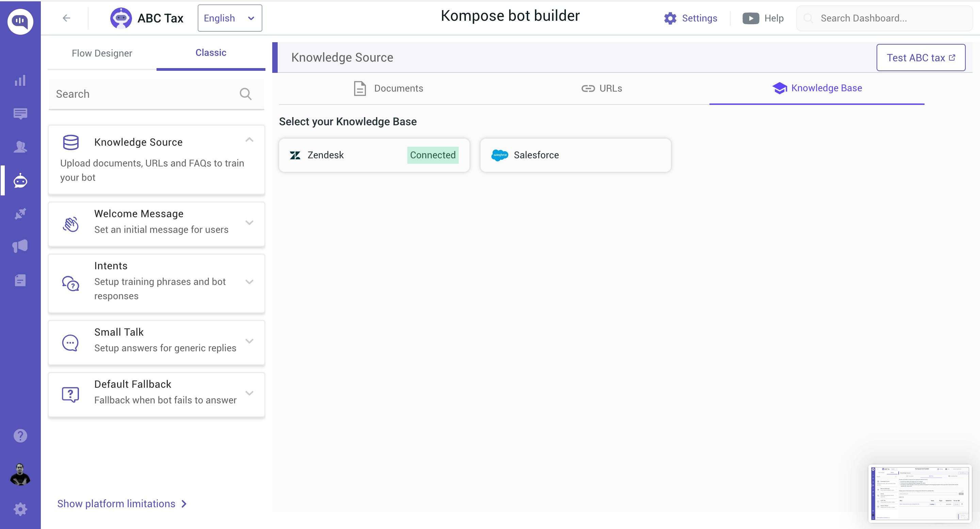The width and height of the screenshot is (980, 529).
Task: Click the search magnifier icon in sidebar panel
Action: pos(245,94)
